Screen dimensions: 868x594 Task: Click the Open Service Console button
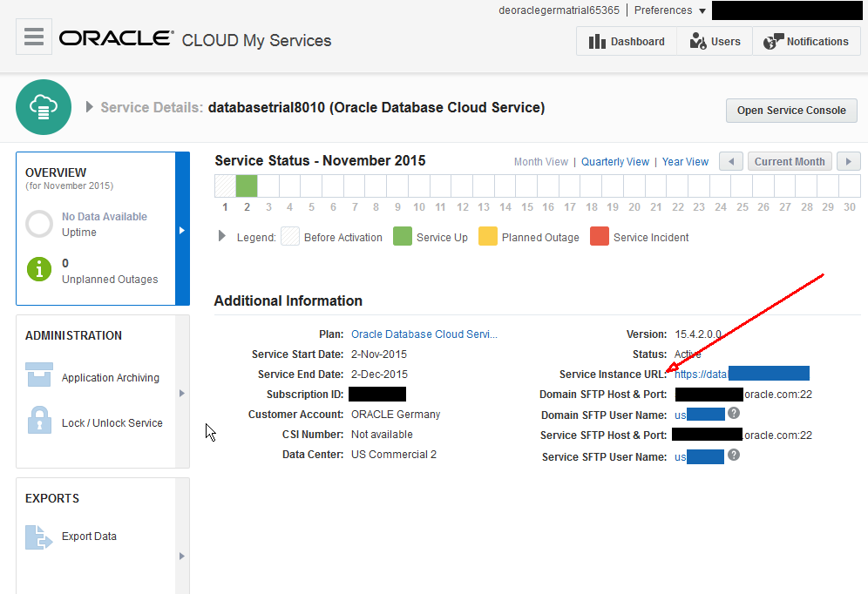[x=790, y=111]
